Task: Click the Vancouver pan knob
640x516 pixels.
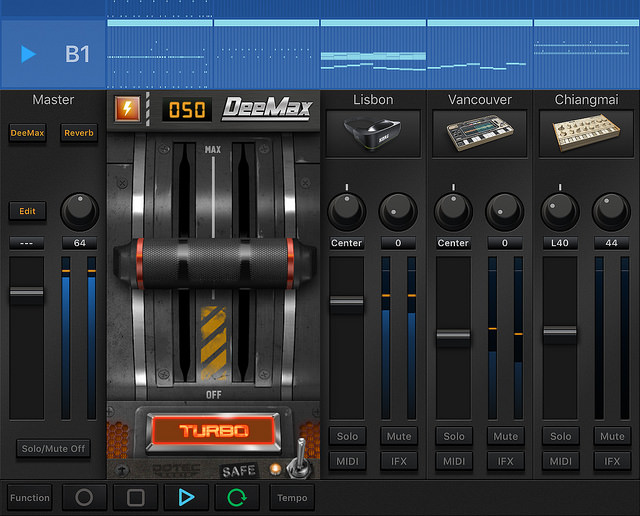Action: click(453, 212)
